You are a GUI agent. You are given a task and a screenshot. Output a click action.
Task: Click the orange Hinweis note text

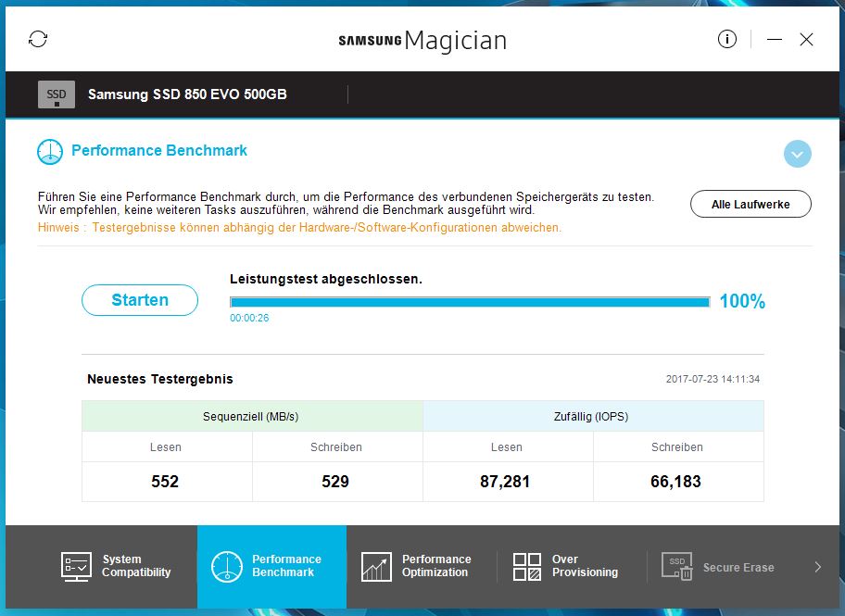299,228
